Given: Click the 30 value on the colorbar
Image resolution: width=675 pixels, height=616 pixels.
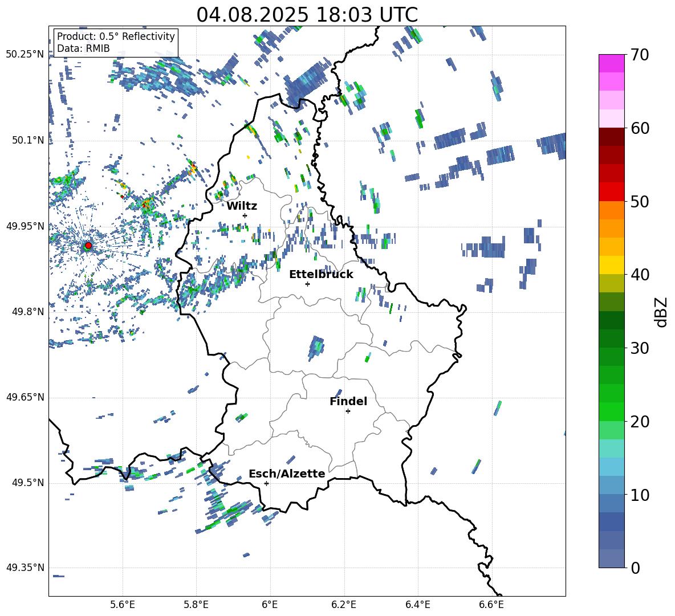Looking at the screenshot, I should point(640,348).
